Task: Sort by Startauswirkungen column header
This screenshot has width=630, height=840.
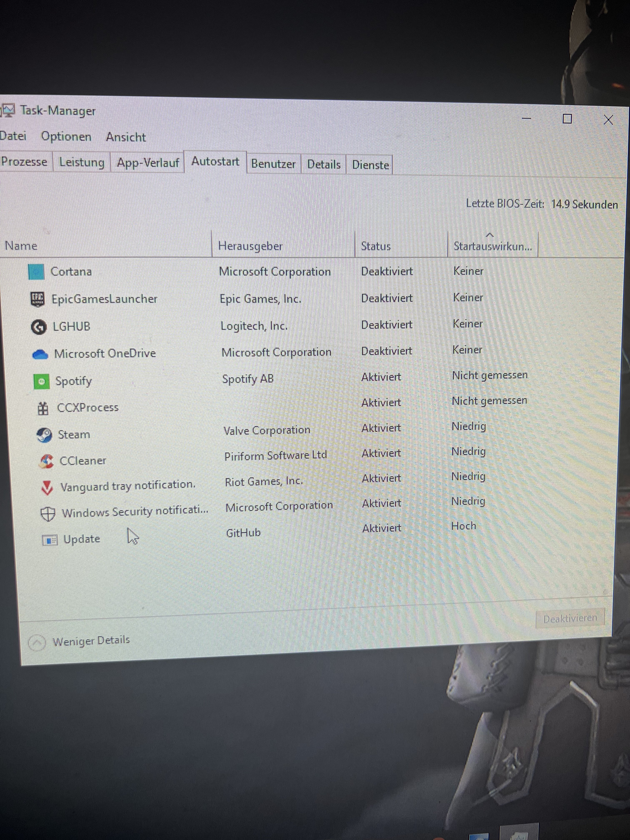Action: pos(492,246)
